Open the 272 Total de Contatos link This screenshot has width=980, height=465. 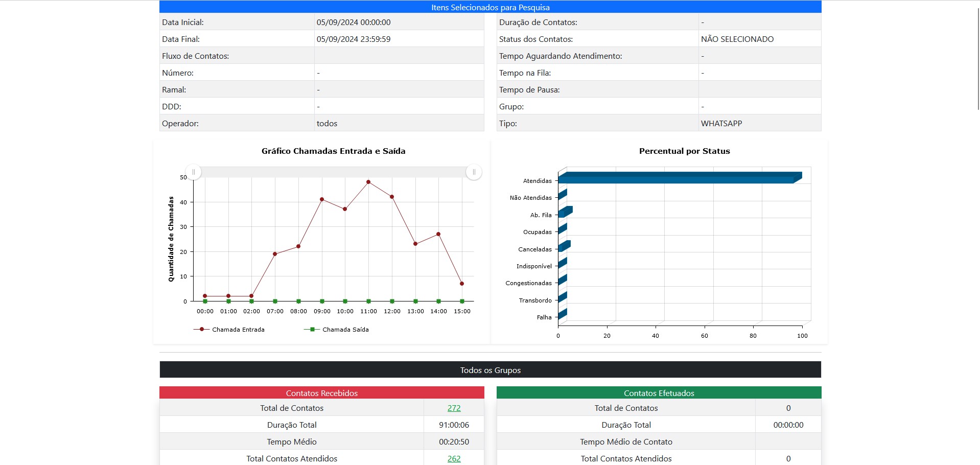tap(454, 408)
